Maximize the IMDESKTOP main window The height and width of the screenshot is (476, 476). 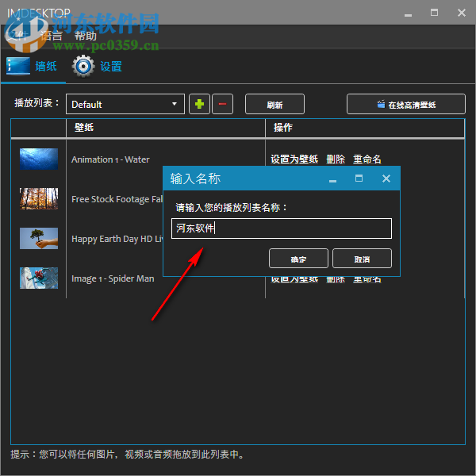[x=434, y=13]
